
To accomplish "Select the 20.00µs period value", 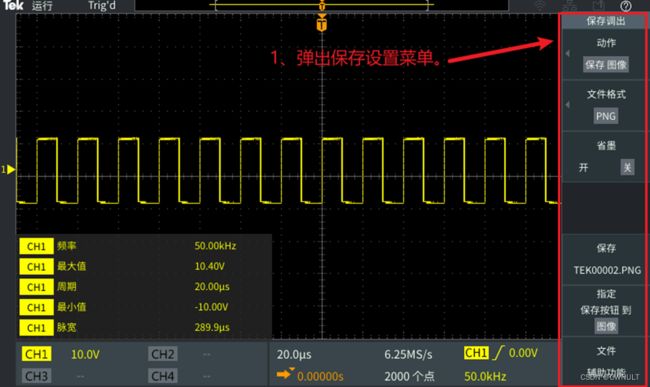I will 212,286.
